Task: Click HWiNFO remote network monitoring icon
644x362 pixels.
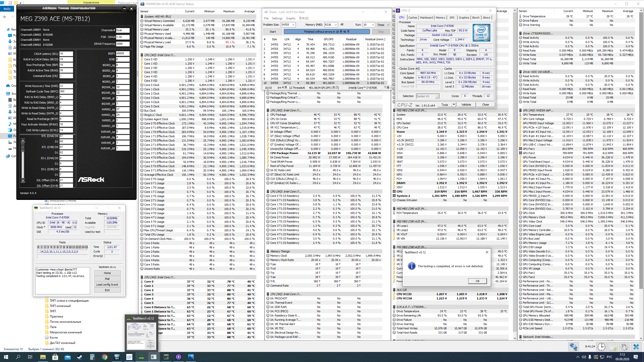Action: pyautogui.click(x=573, y=347)
